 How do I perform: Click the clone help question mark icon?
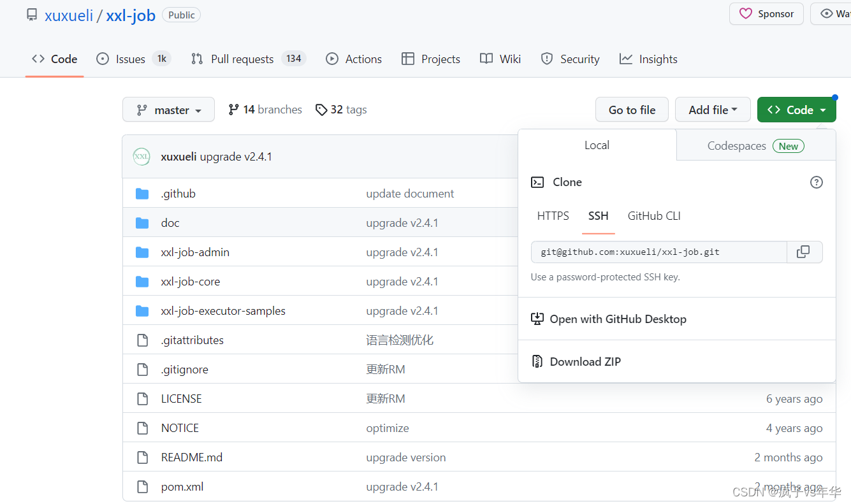pos(817,182)
